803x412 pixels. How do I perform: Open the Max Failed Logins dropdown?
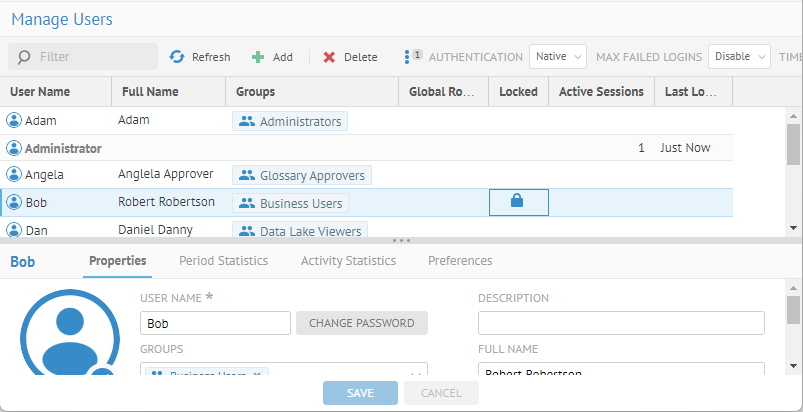tap(739, 57)
